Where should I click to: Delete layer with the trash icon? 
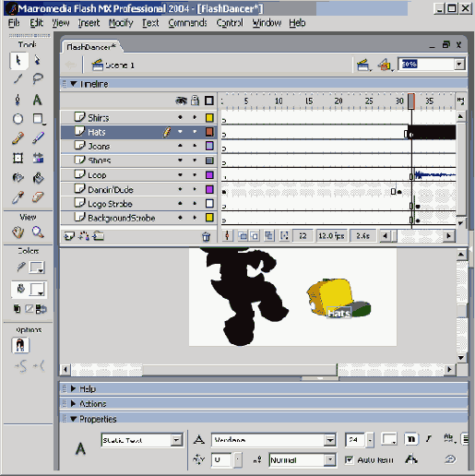tap(207, 237)
